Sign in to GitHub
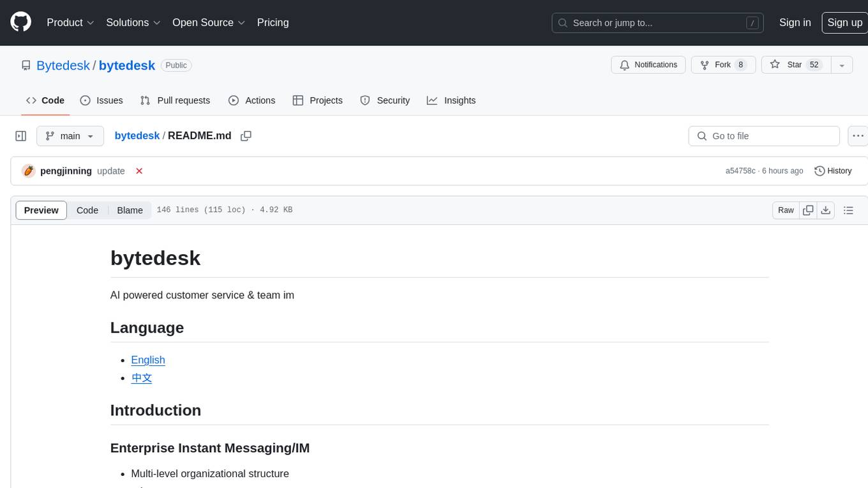The width and height of the screenshot is (868, 488). [x=795, y=22]
